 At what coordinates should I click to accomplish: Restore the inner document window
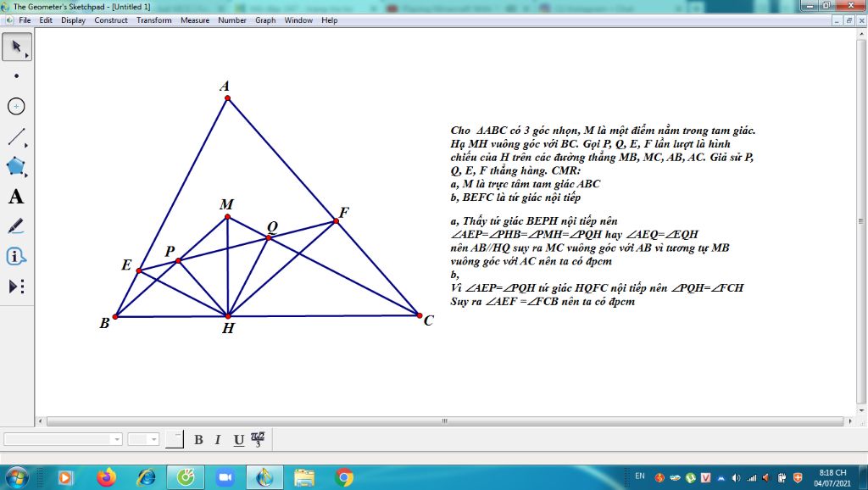[x=849, y=20]
